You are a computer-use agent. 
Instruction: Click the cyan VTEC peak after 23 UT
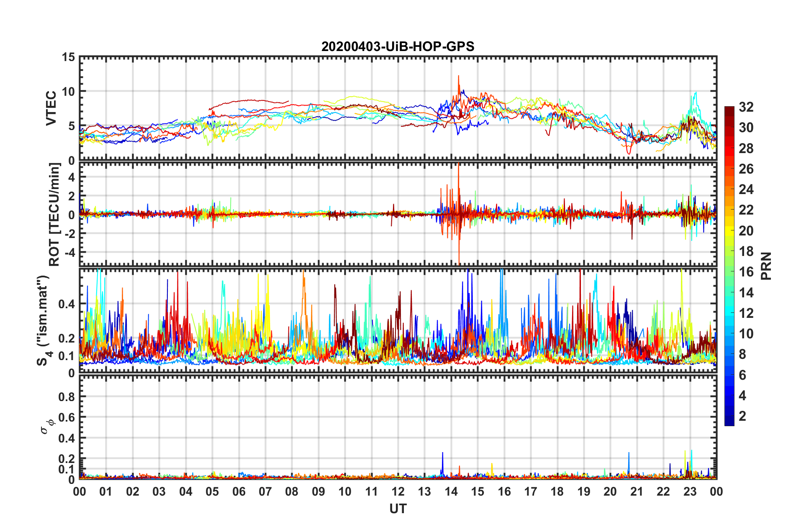pyautogui.click(x=696, y=93)
